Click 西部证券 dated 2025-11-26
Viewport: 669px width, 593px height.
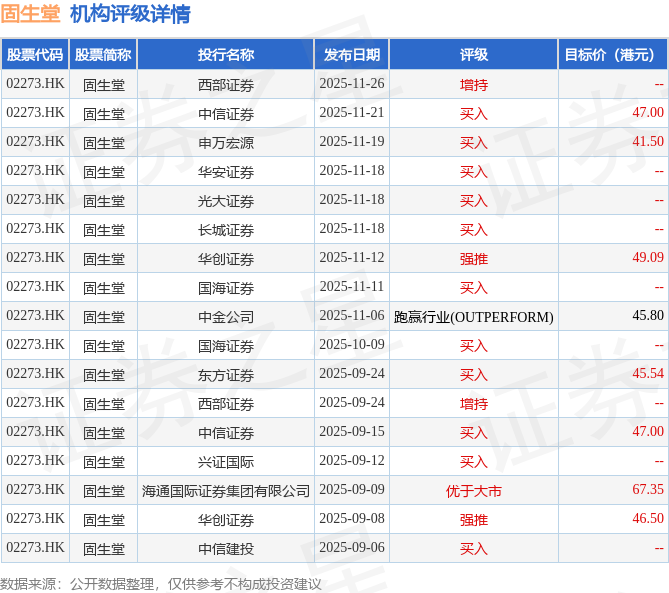[x=226, y=85]
